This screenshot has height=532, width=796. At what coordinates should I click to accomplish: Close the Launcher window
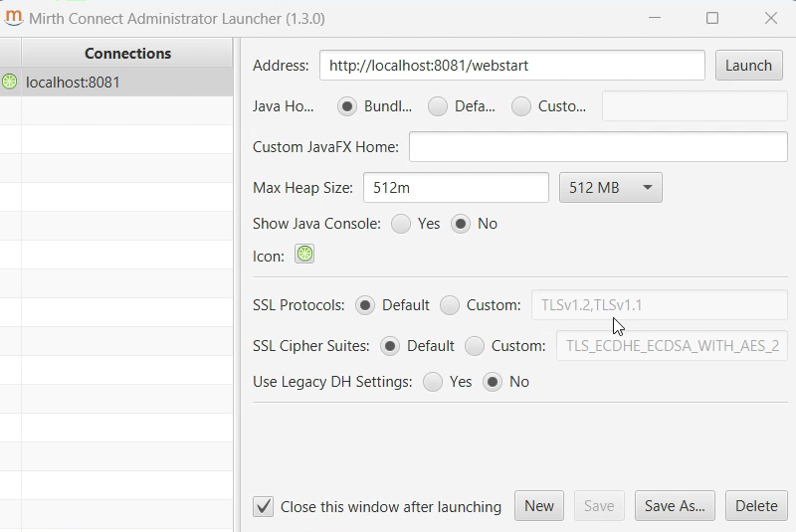pos(771,18)
